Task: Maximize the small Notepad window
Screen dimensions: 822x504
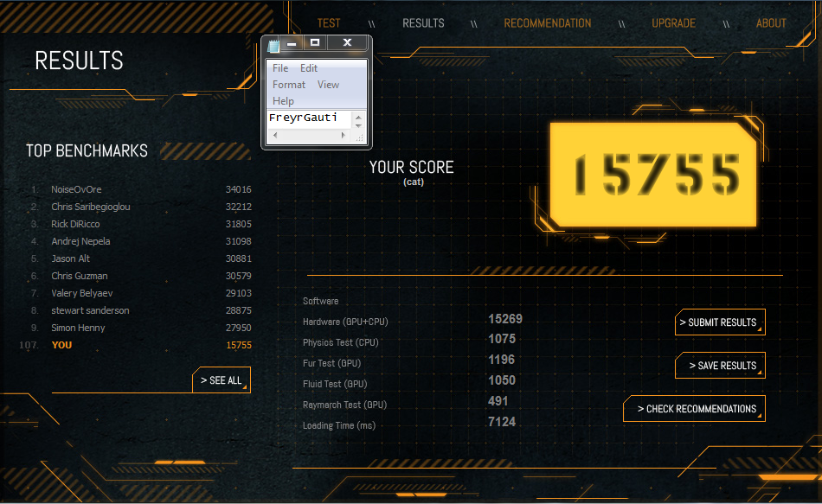Action: [x=315, y=42]
